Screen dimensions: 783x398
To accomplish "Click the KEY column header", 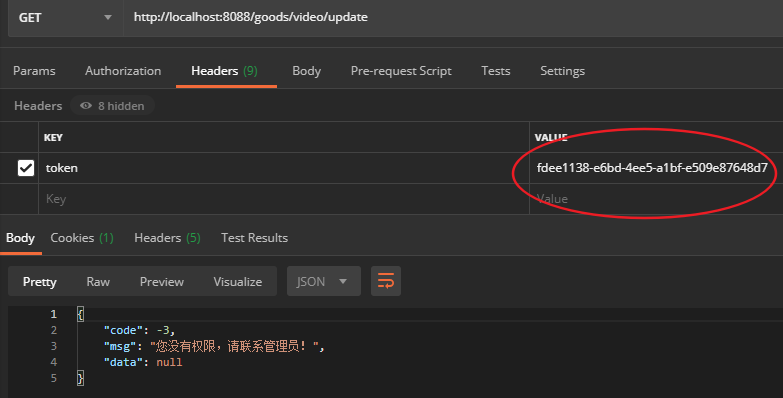I will click(x=53, y=137).
